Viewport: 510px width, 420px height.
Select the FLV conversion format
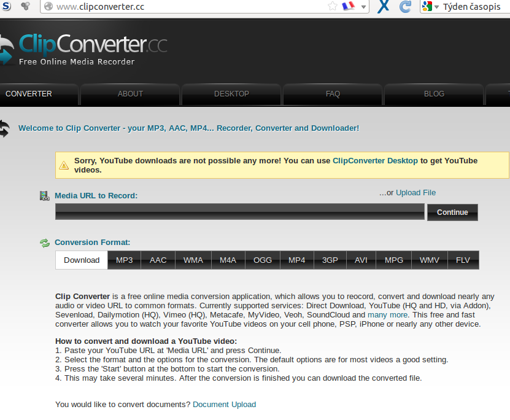(x=463, y=260)
